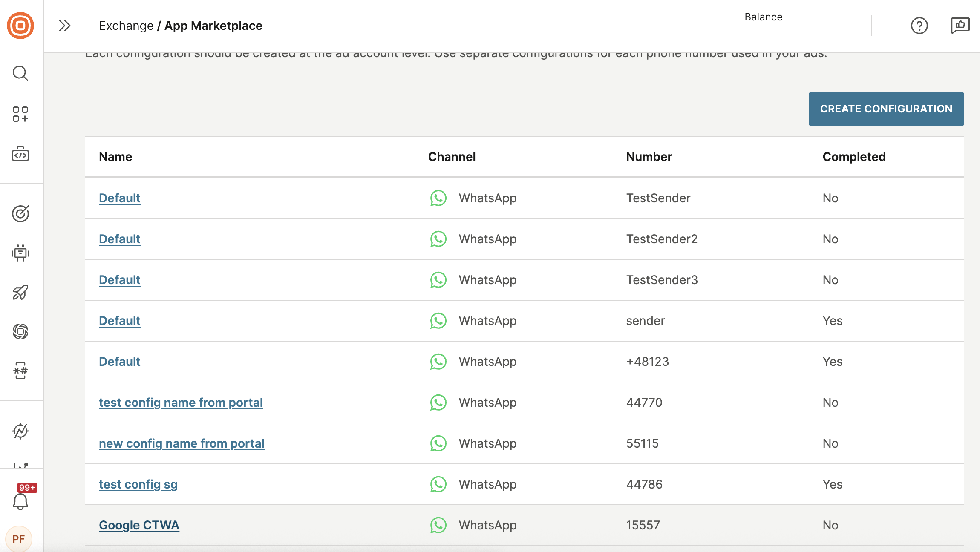
Task: Open the help question mark icon
Action: tap(919, 26)
